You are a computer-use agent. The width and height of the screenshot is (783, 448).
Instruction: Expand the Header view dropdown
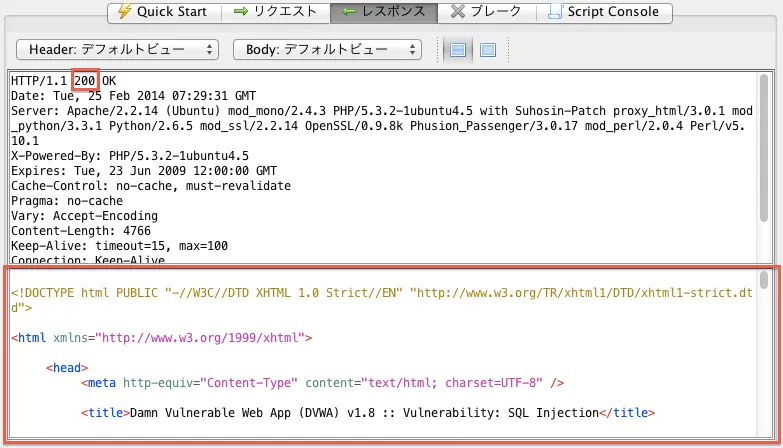click(117, 49)
